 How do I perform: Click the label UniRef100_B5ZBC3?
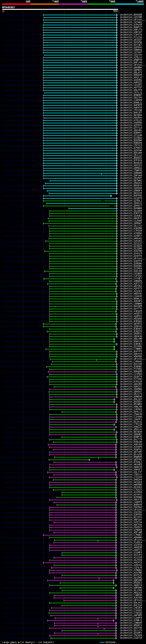click(x=131, y=583)
